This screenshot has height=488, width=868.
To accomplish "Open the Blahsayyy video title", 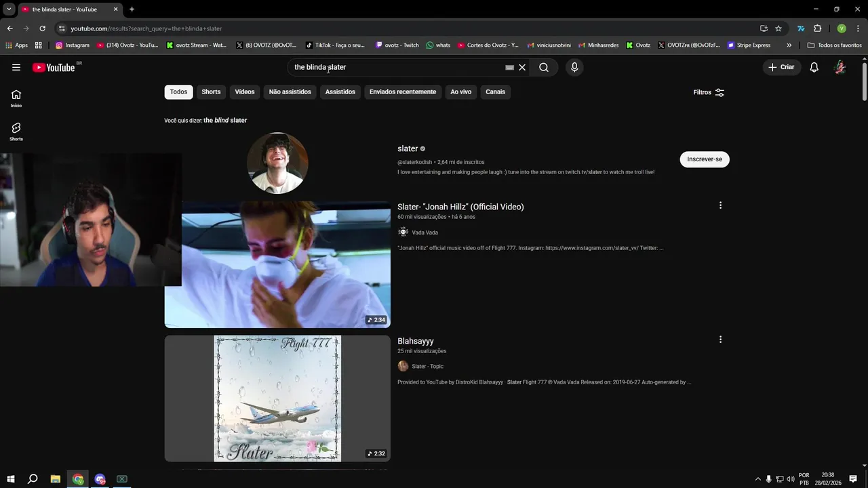I will [416, 341].
